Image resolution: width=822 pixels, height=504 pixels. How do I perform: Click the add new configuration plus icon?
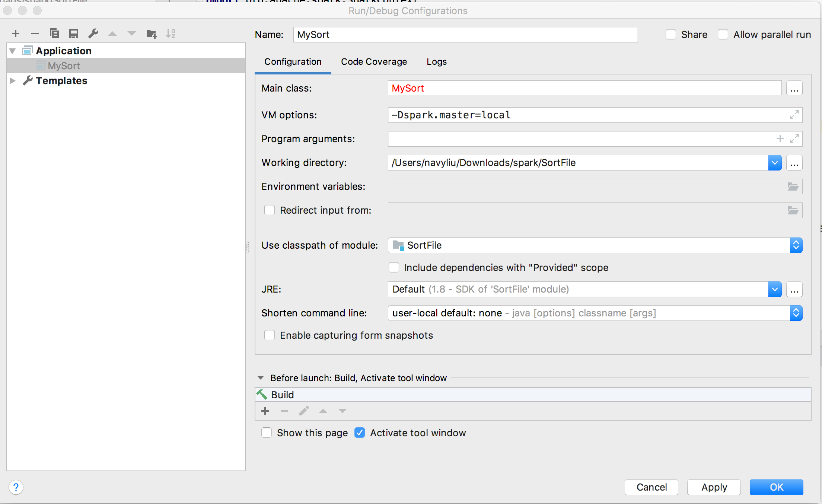16,34
